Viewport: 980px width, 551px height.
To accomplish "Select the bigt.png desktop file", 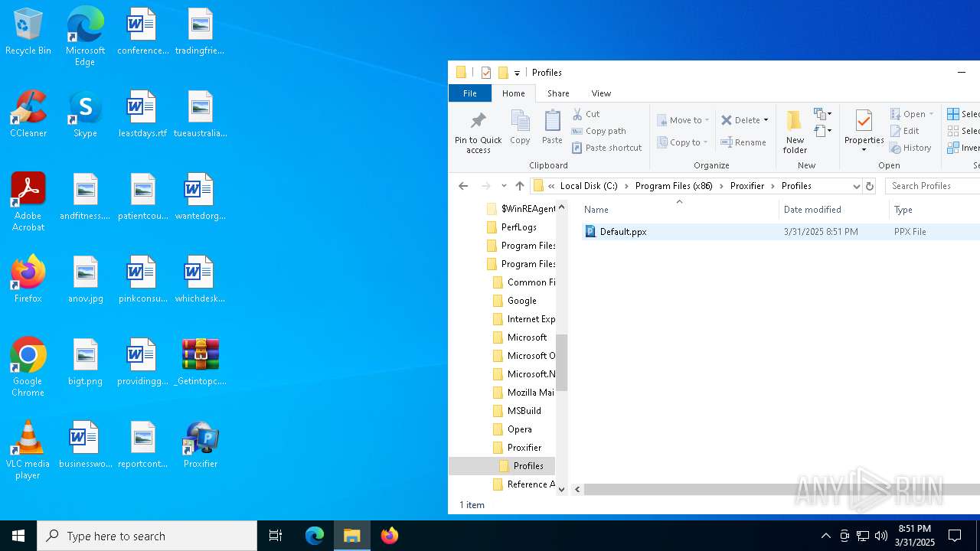I will click(x=85, y=362).
